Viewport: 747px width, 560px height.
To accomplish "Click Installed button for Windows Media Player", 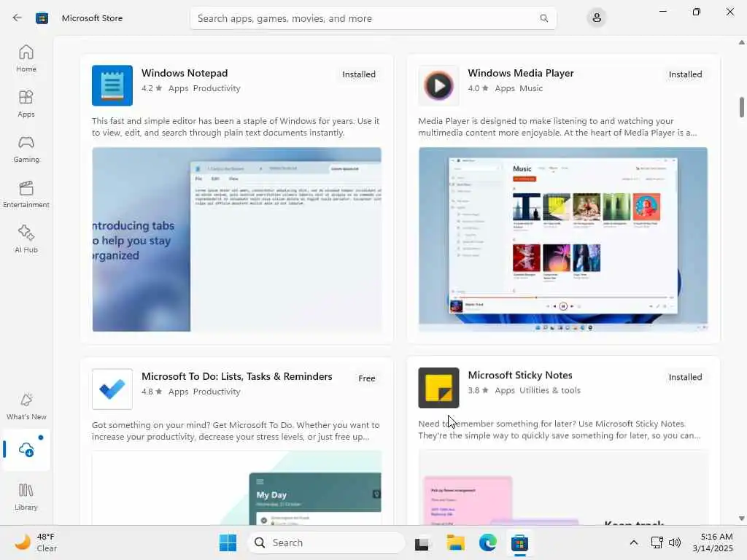I will point(685,74).
